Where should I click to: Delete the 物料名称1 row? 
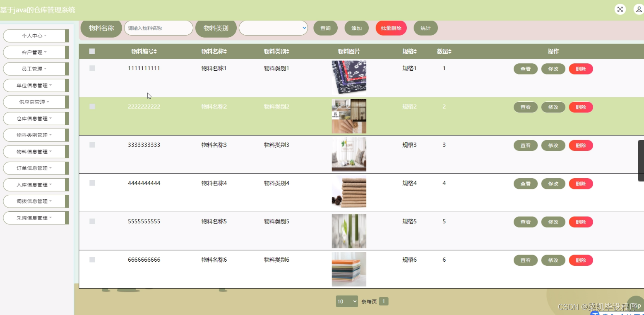tap(581, 69)
